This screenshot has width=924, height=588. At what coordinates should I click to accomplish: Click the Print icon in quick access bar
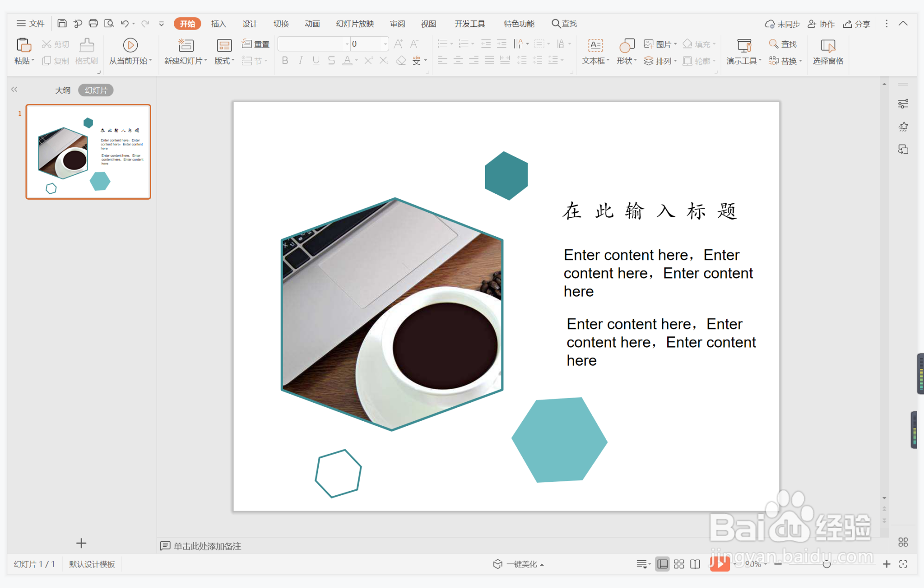(93, 23)
